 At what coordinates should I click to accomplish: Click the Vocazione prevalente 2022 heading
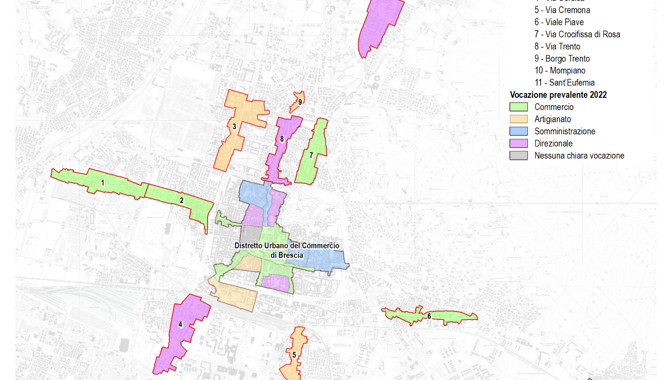558,95
